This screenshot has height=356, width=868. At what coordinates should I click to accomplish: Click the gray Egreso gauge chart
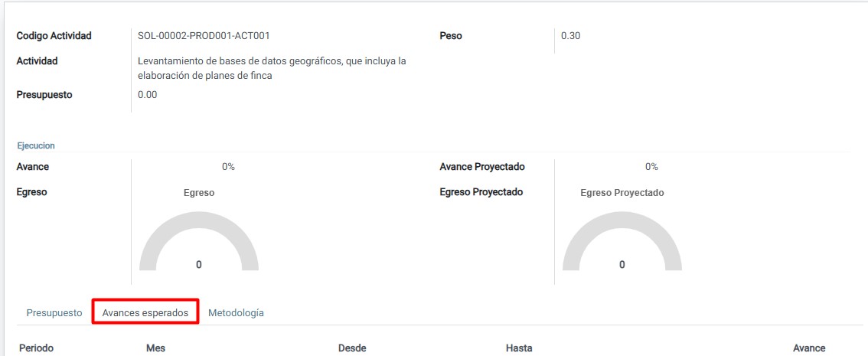click(199, 242)
